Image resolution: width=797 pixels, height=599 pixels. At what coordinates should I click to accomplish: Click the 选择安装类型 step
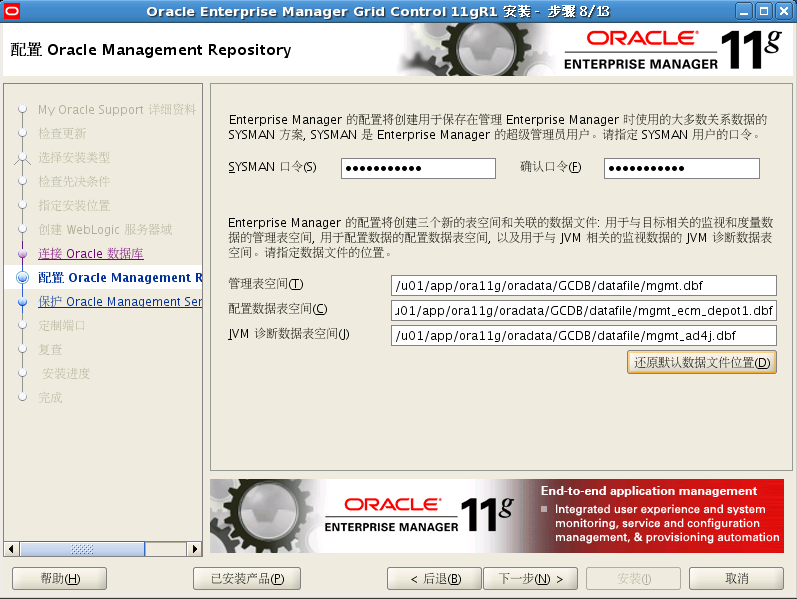(74, 158)
